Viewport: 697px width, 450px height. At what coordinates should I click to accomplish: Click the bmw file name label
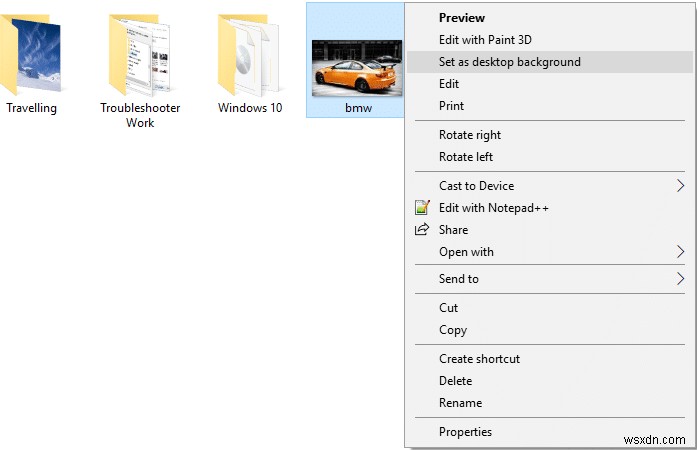[358, 108]
